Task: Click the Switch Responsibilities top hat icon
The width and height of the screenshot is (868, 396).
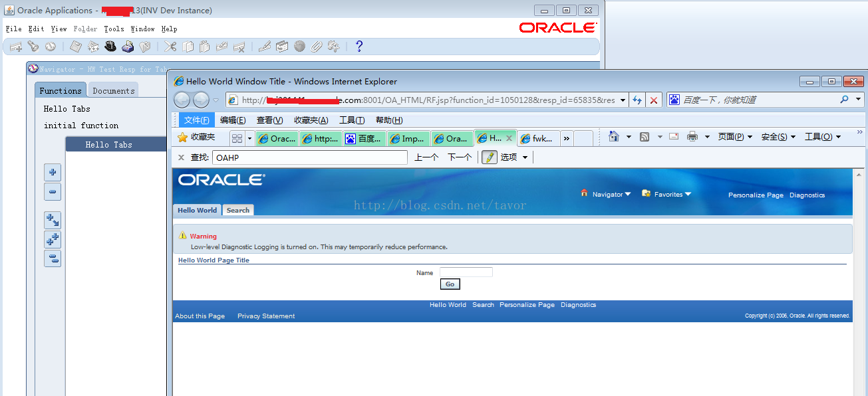Action: click(x=110, y=47)
